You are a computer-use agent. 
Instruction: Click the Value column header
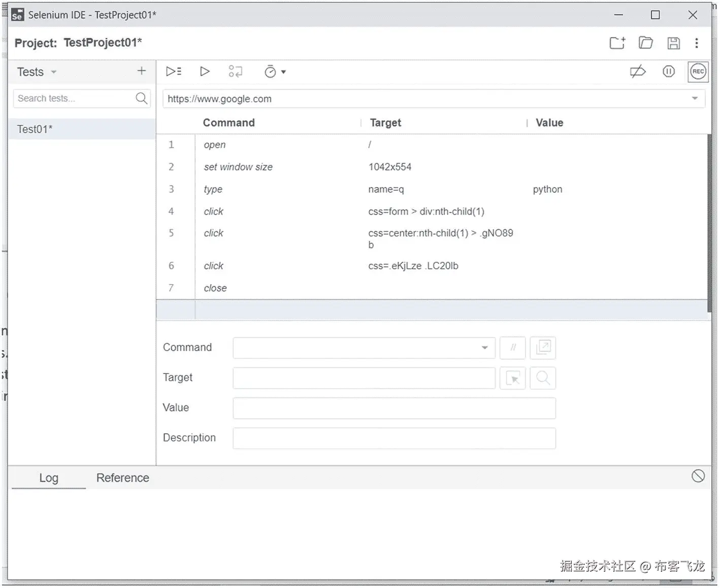[549, 123]
